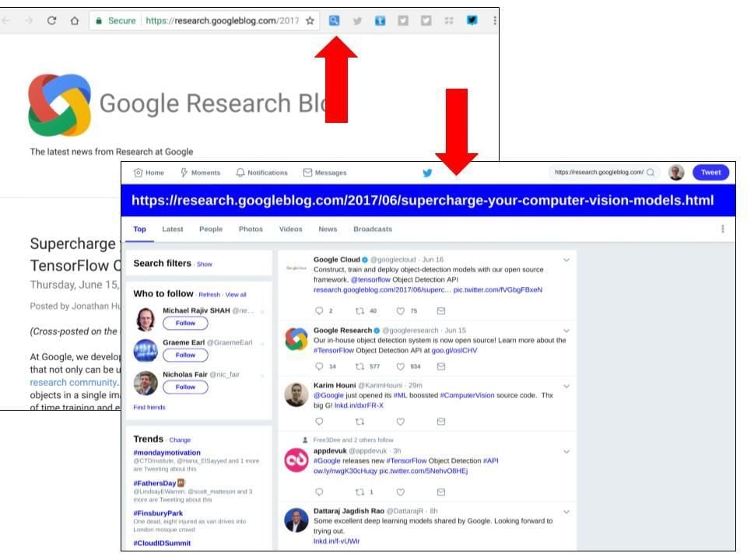Open Notifications in Twitter navbar
This screenshot has height=560, width=747.
pyautogui.click(x=262, y=173)
